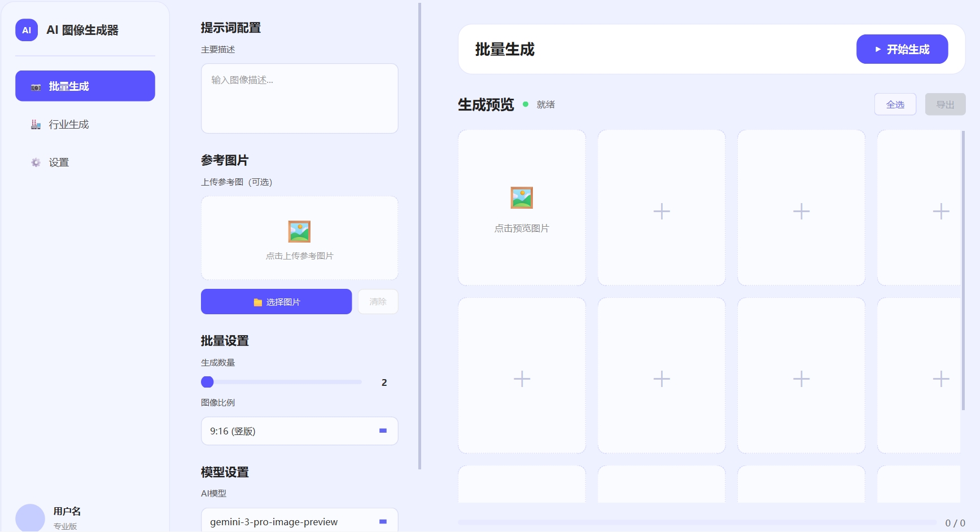Viewport: 980px width, 532px height.
Task: Select the camera icon beside 批量生成
Action: click(36, 86)
